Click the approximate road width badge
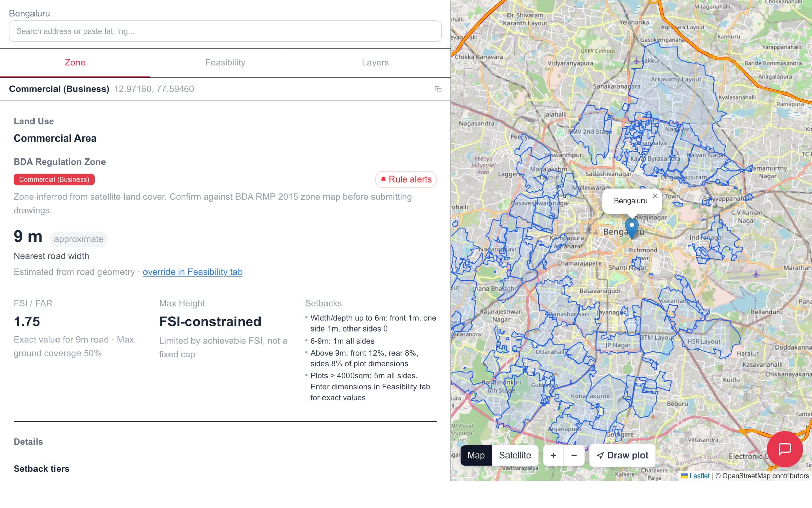The height and width of the screenshot is (508, 812). 79,239
